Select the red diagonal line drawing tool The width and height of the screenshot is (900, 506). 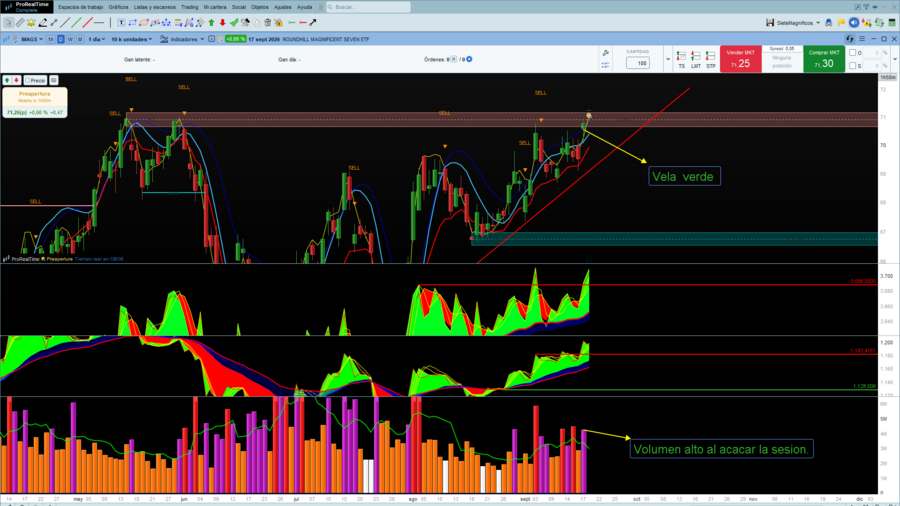pos(87,23)
